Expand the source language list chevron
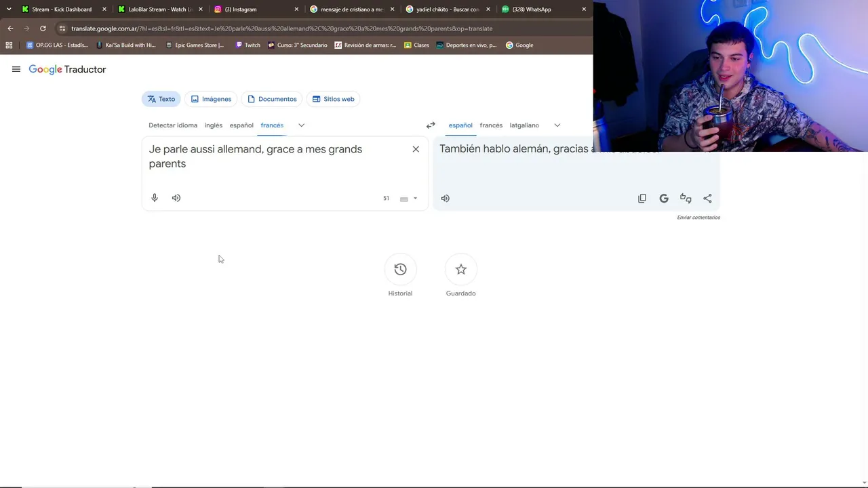 tap(301, 125)
